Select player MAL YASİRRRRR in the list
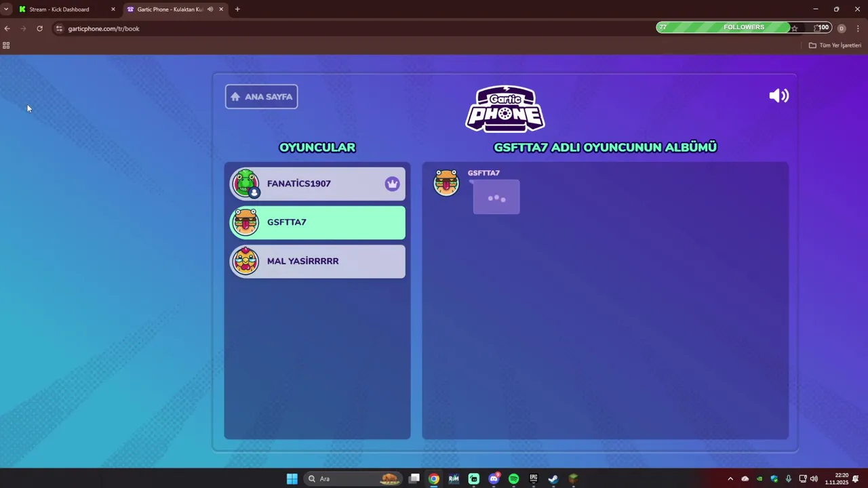The width and height of the screenshot is (868, 488). [317, 261]
